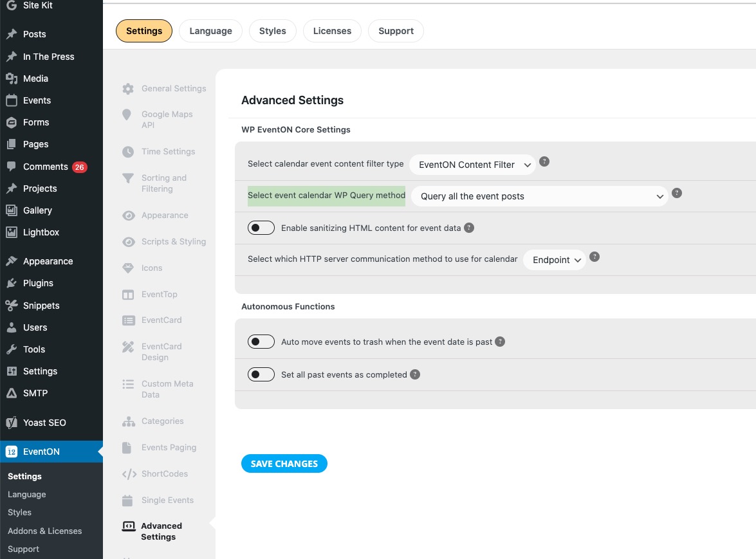Image resolution: width=756 pixels, height=559 pixels.
Task: Open the EventON Content Filter dropdown
Action: pos(472,165)
